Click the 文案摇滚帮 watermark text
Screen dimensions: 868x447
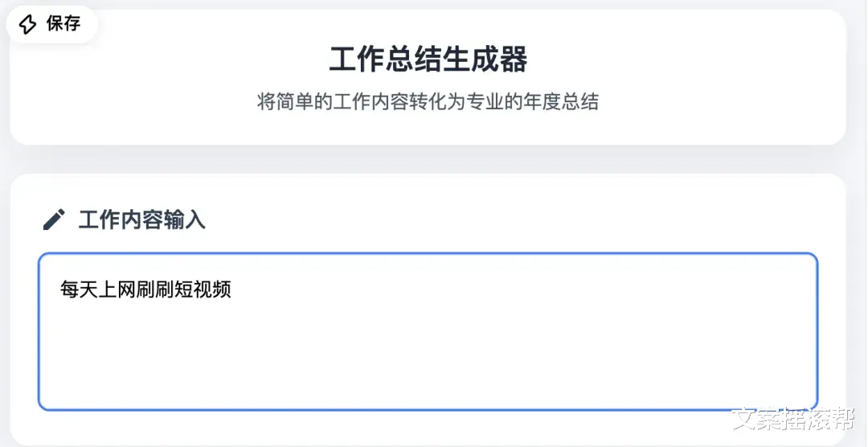tap(792, 420)
